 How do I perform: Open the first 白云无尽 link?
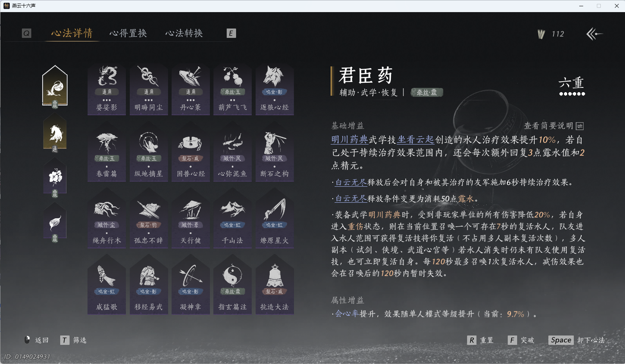pyautogui.click(x=351, y=182)
